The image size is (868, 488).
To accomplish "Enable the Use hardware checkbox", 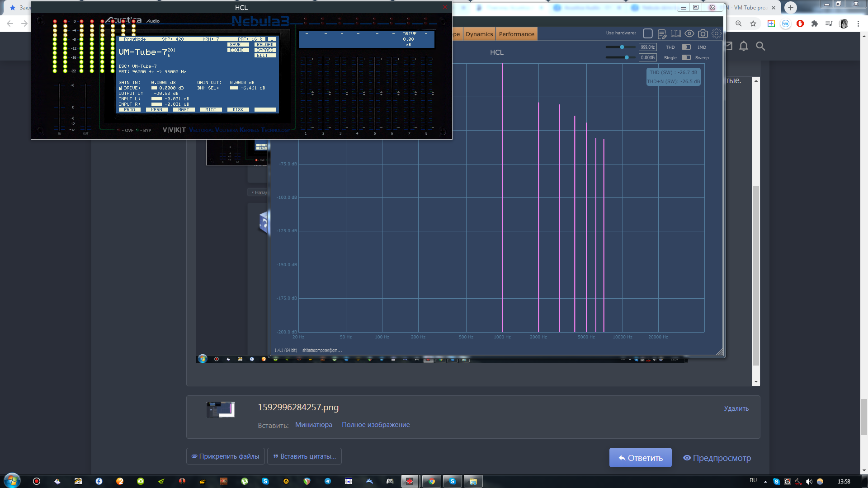I will point(648,33).
